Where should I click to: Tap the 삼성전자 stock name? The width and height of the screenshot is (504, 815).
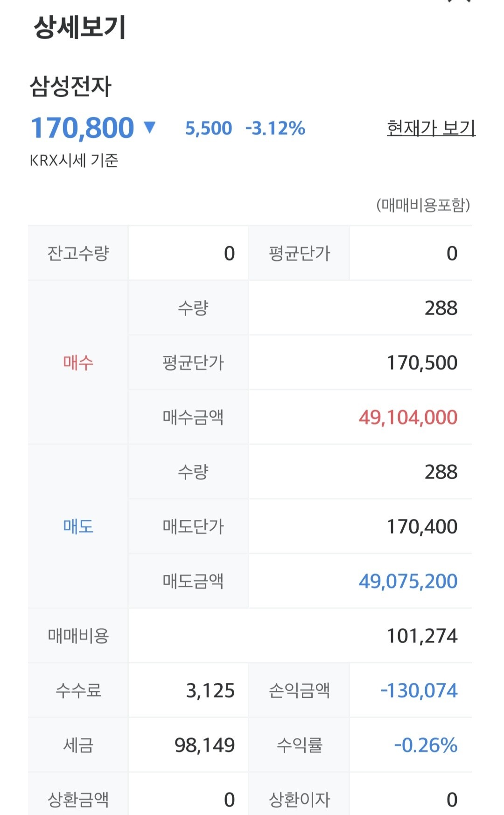pos(70,86)
